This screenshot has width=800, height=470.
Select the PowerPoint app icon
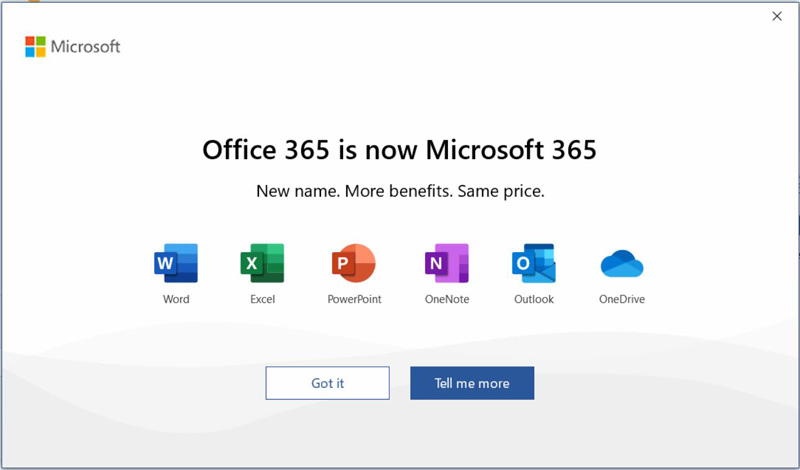(x=354, y=263)
